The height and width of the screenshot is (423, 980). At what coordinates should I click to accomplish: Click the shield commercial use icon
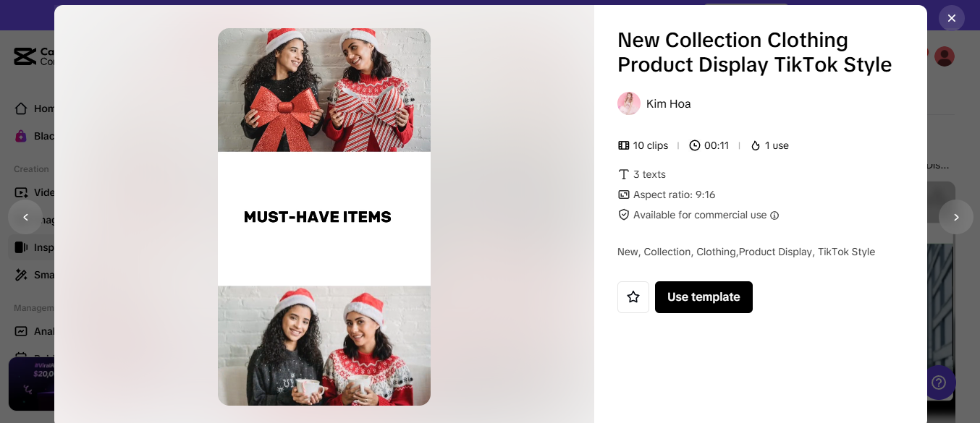tap(624, 215)
